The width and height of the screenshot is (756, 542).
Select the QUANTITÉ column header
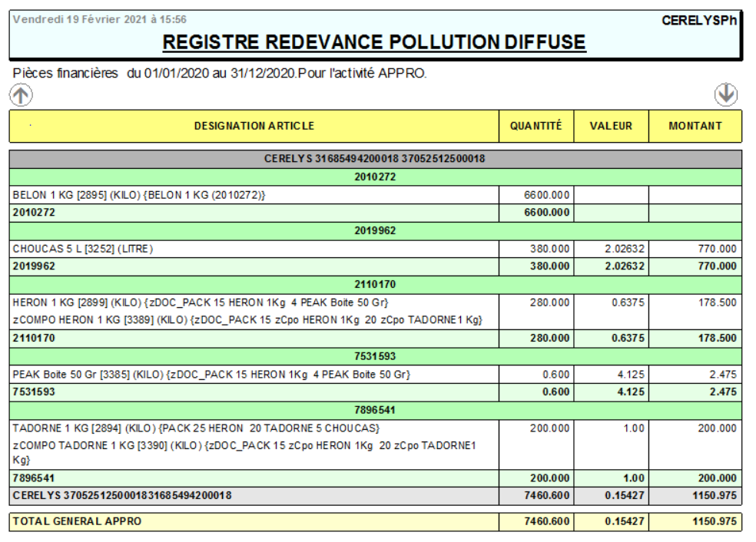(x=535, y=126)
